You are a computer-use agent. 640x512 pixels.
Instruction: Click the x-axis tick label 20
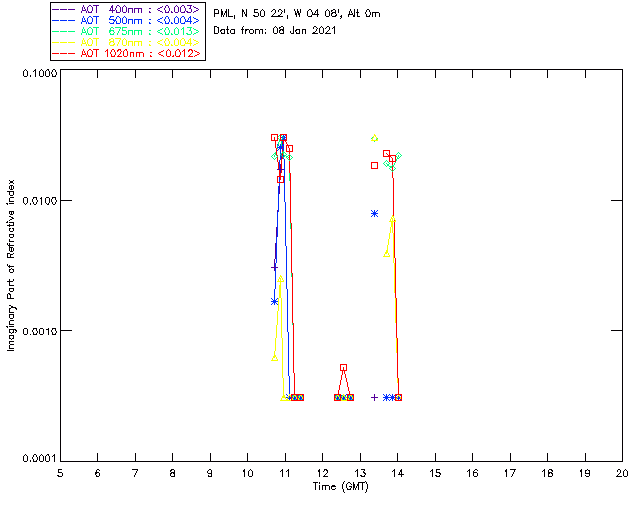click(x=622, y=473)
